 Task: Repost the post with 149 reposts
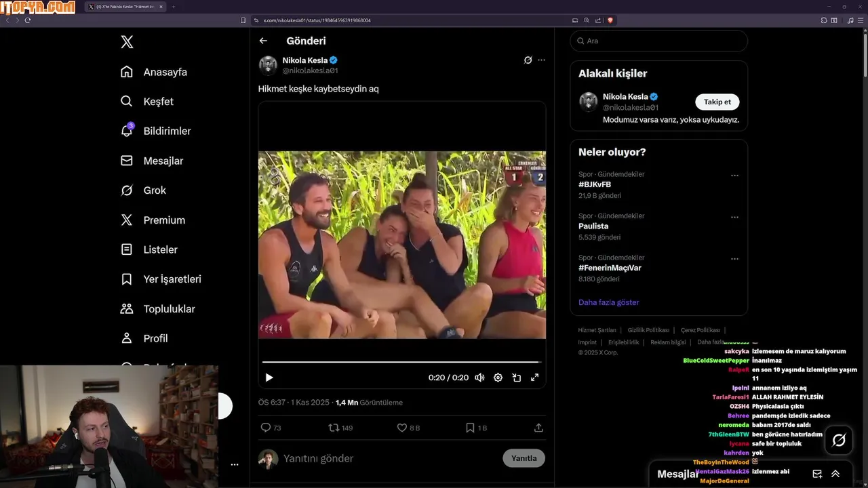point(340,428)
